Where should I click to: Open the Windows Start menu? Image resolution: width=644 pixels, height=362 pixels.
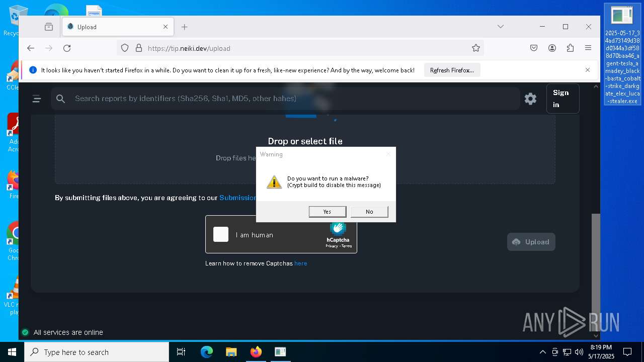tap(12, 352)
